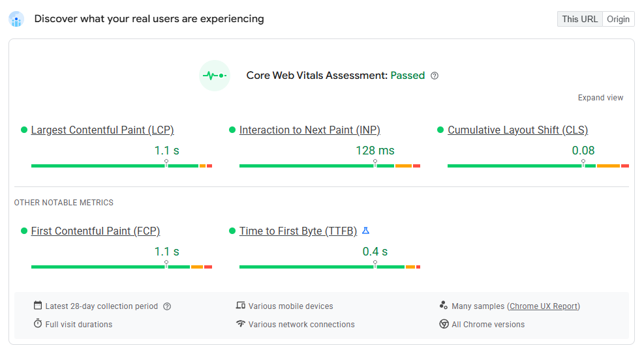Click the Time to First Byte distribution bar
644x352 pixels.
point(330,267)
